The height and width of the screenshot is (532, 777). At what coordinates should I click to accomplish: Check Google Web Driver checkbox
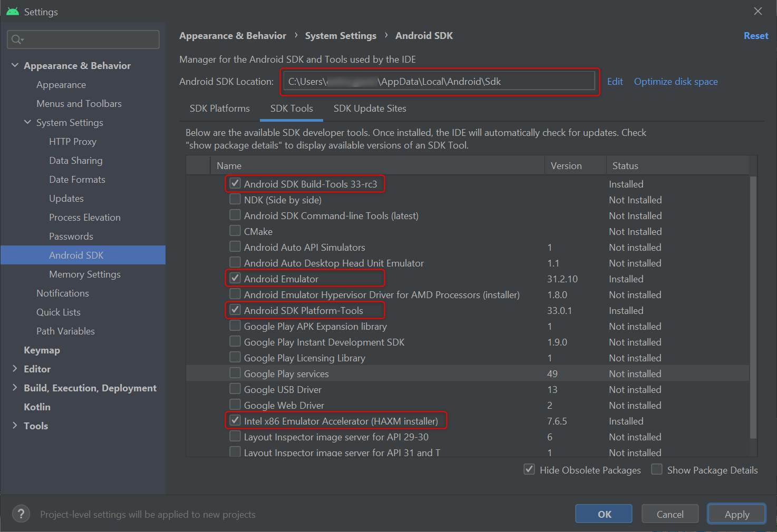[x=235, y=405]
